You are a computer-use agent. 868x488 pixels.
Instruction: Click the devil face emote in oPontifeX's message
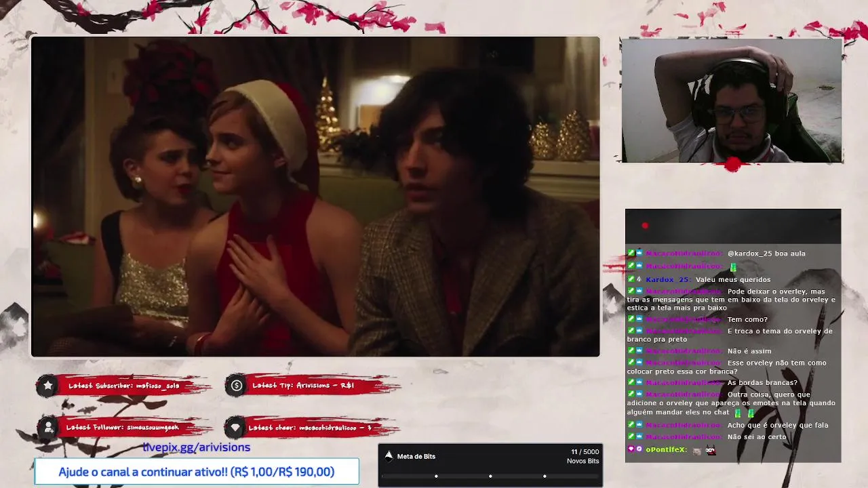[710, 450]
